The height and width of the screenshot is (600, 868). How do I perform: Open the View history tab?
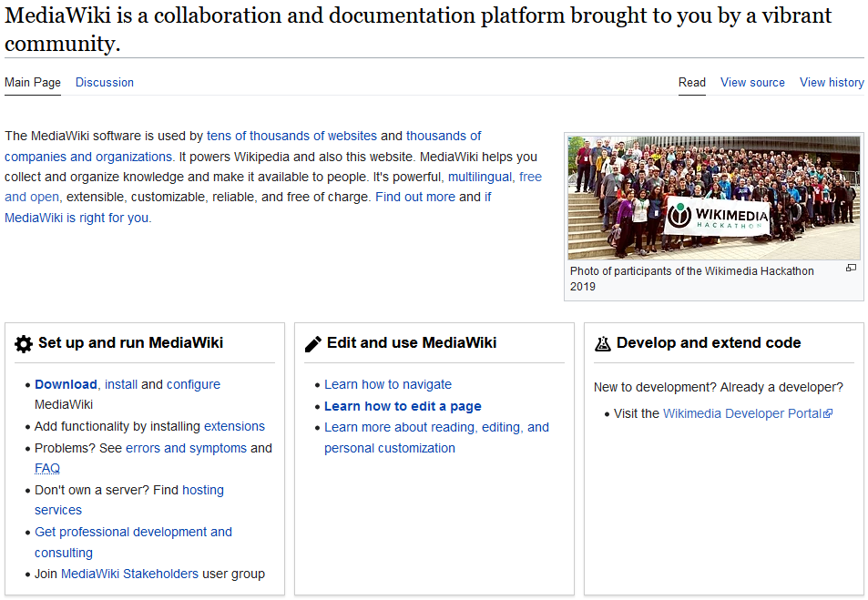tap(832, 83)
